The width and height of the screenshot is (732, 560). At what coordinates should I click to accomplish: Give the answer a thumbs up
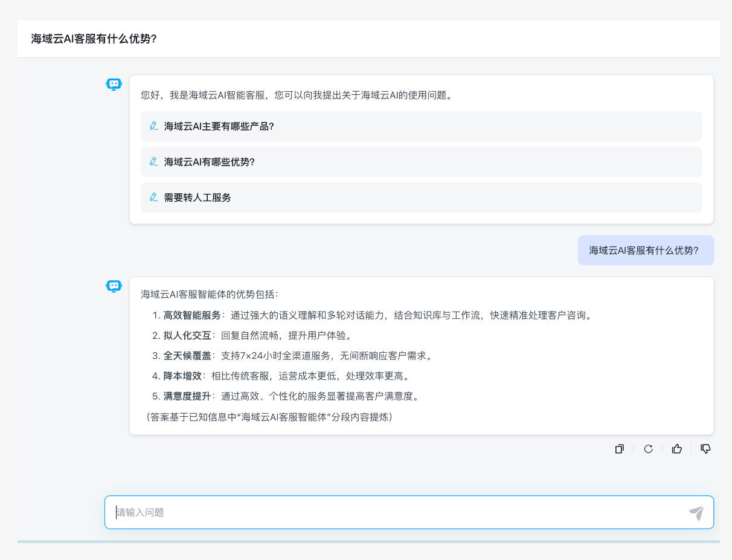[677, 449]
